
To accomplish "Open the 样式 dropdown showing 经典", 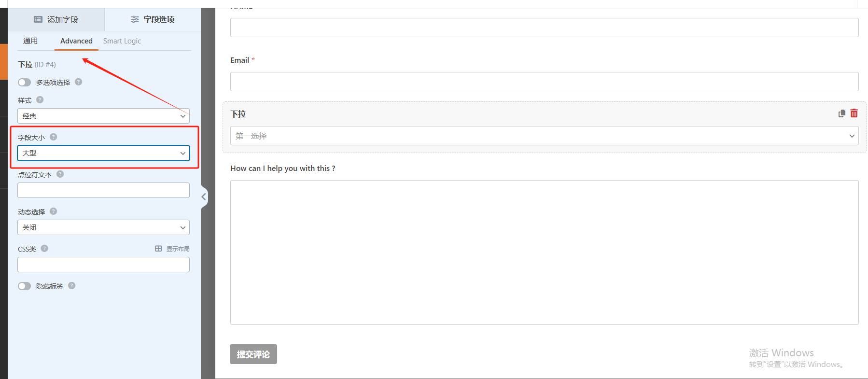I will click(103, 116).
